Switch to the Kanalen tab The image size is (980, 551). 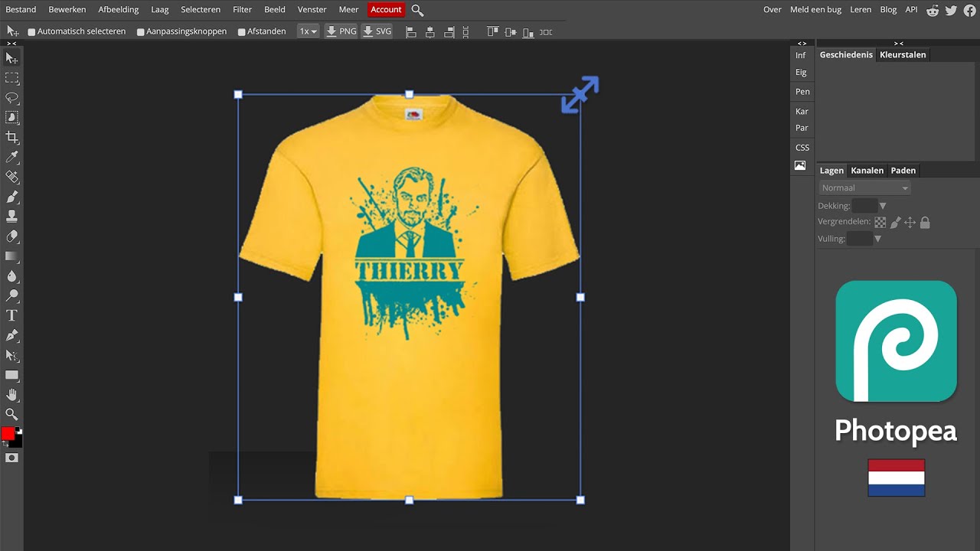point(867,171)
